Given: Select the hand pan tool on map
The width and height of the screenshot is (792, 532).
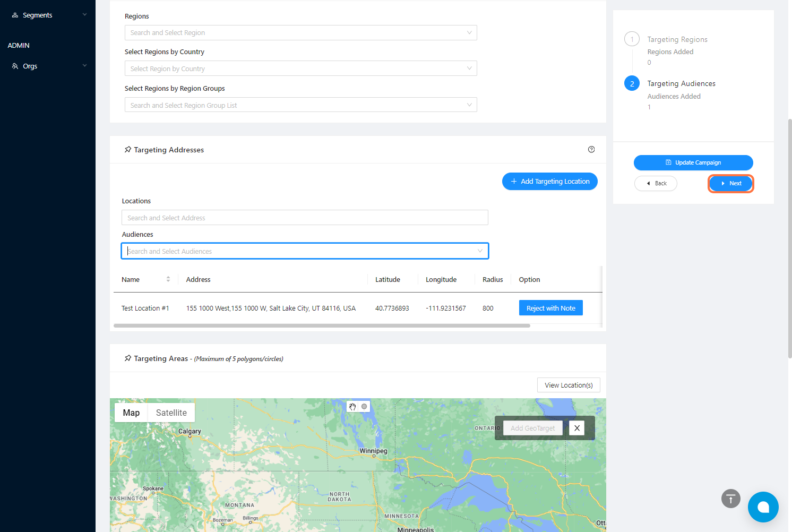Looking at the screenshot, I should (x=352, y=407).
